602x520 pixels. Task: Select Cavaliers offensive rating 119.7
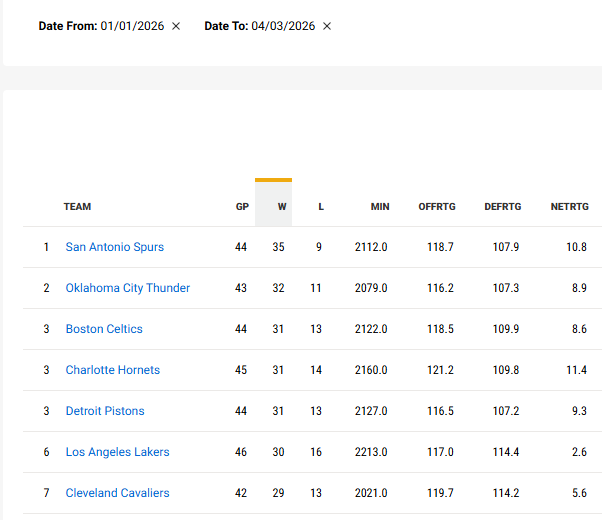[440, 493]
